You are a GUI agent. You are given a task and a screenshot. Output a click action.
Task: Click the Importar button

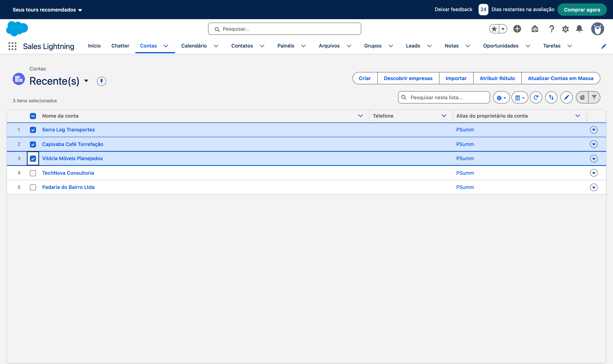pos(456,78)
